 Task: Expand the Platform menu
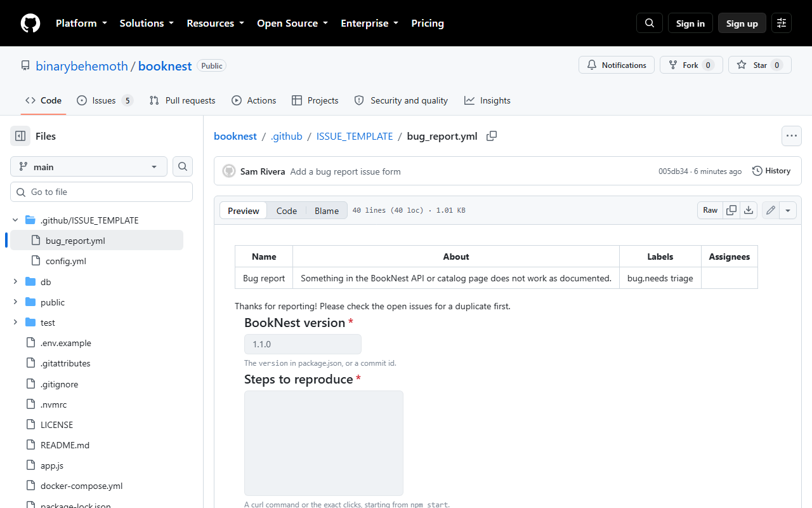[81, 23]
